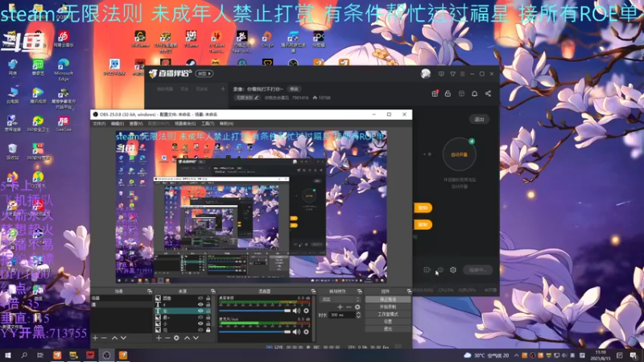Screen dimensions: 644x362
Task: Open the hamburger menu icon in 直播伴侣 title bar
Action: tap(462, 74)
